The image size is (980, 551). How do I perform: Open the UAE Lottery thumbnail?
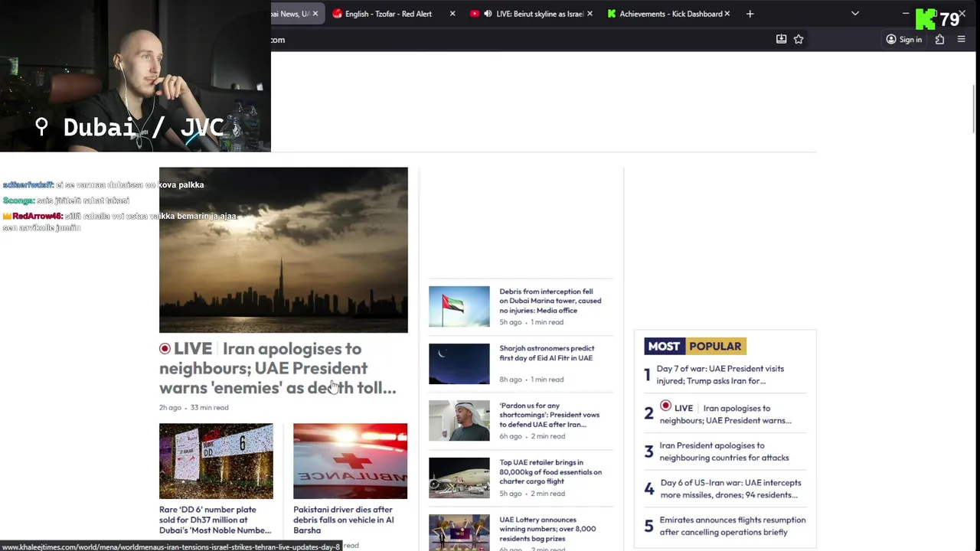coord(459,533)
